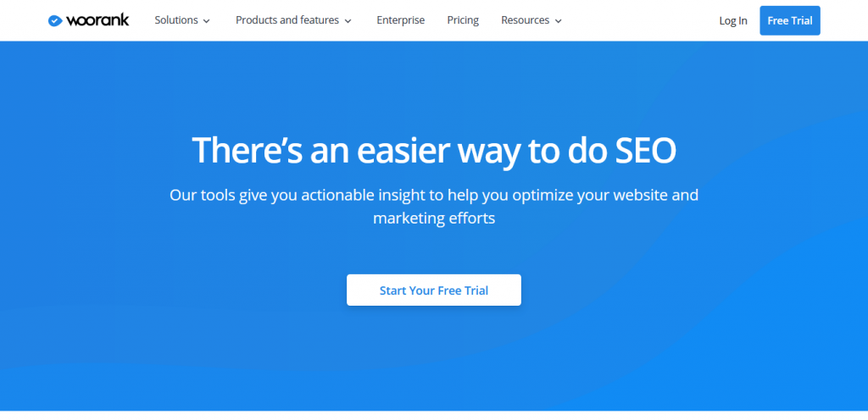
Task: Click the Start Your Free Trial button
Action: pos(434,290)
